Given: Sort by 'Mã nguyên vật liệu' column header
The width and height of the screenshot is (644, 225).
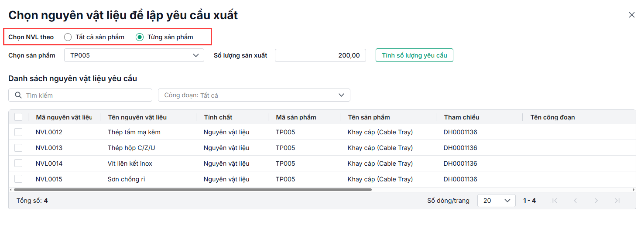Looking at the screenshot, I should tap(64, 117).
